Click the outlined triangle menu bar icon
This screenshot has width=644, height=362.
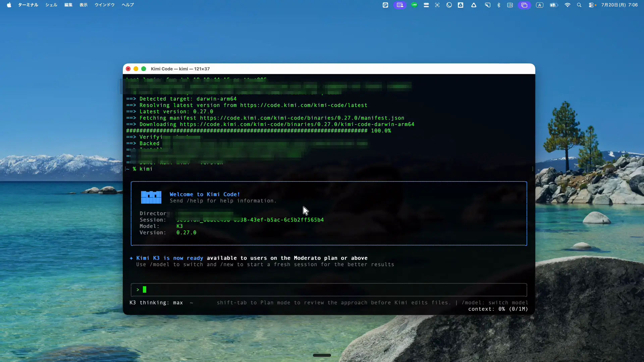coord(474,5)
